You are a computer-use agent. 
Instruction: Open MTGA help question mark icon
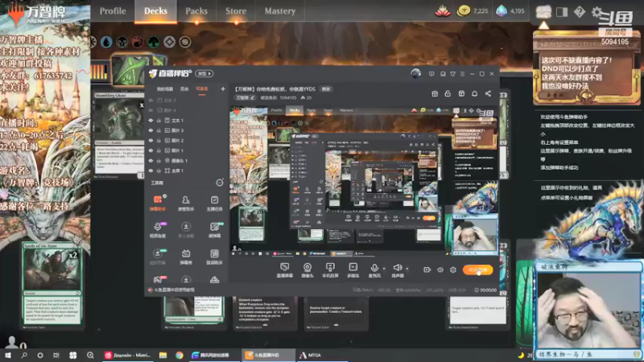[580, 12]
